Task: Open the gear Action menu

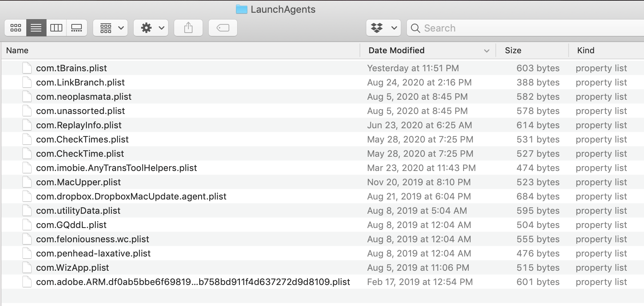Action: tap(151, 28)
